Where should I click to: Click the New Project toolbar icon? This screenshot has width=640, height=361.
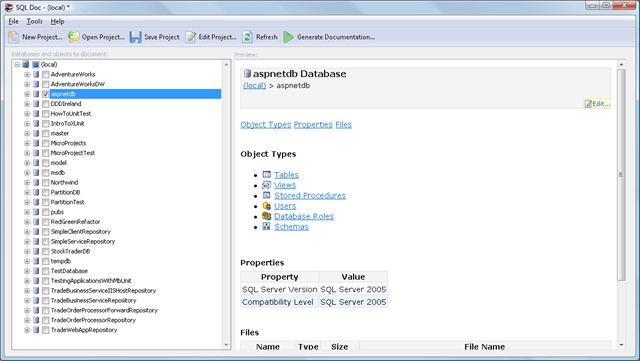point(13,37)
